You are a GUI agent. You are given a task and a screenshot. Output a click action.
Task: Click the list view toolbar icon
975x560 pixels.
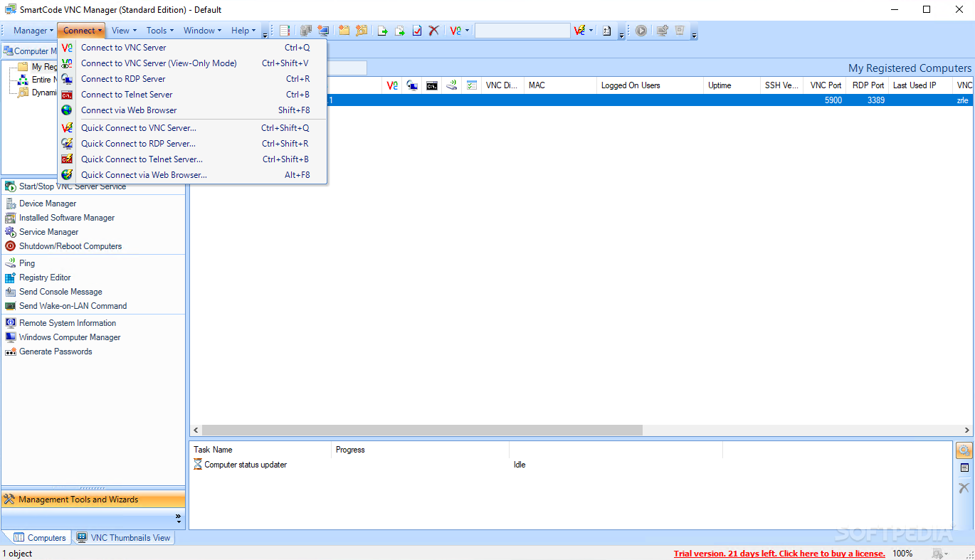[x=285, y=31]
